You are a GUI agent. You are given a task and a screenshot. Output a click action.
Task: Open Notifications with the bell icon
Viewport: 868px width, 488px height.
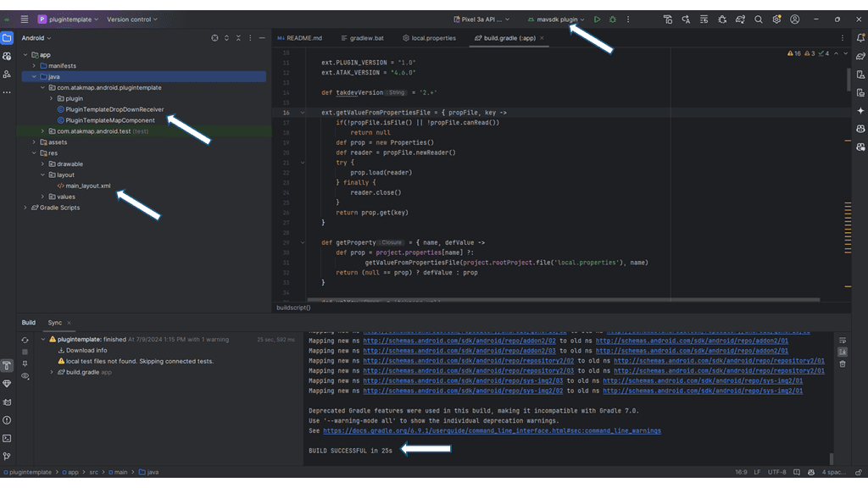tap(860, 36)
